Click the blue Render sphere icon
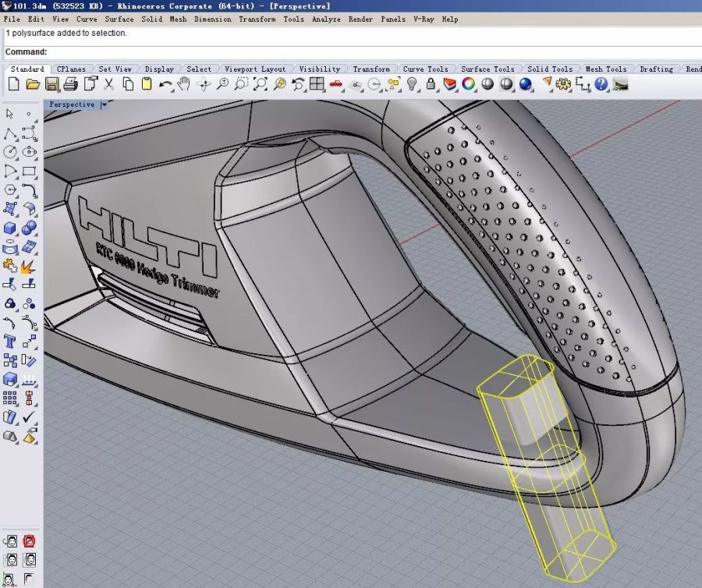This screenshot has width=702, height=588. point(525,84)
